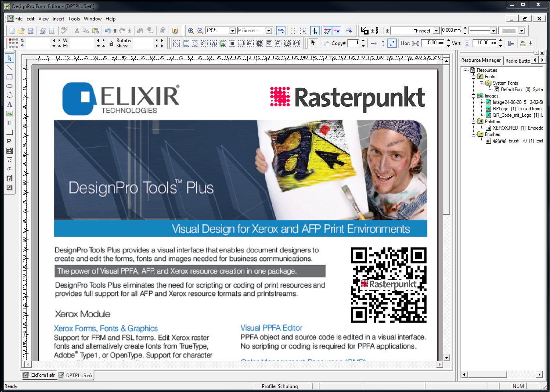Open the 125% zoom level dropdown
Viewport: 550px width, 392px height.
tap(232, 30)
